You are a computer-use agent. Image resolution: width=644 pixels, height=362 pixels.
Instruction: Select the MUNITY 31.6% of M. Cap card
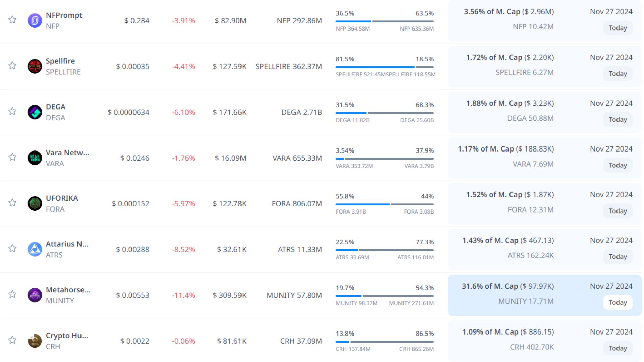click(544, 295)
